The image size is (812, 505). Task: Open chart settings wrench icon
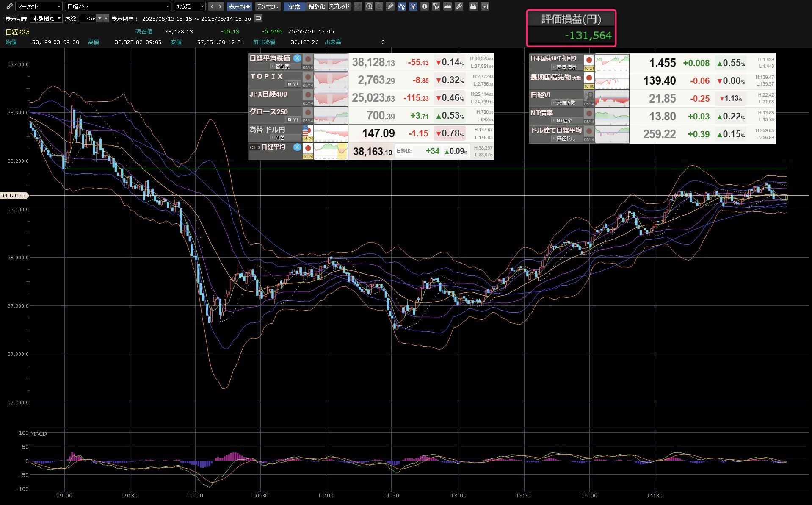[459, 6]
